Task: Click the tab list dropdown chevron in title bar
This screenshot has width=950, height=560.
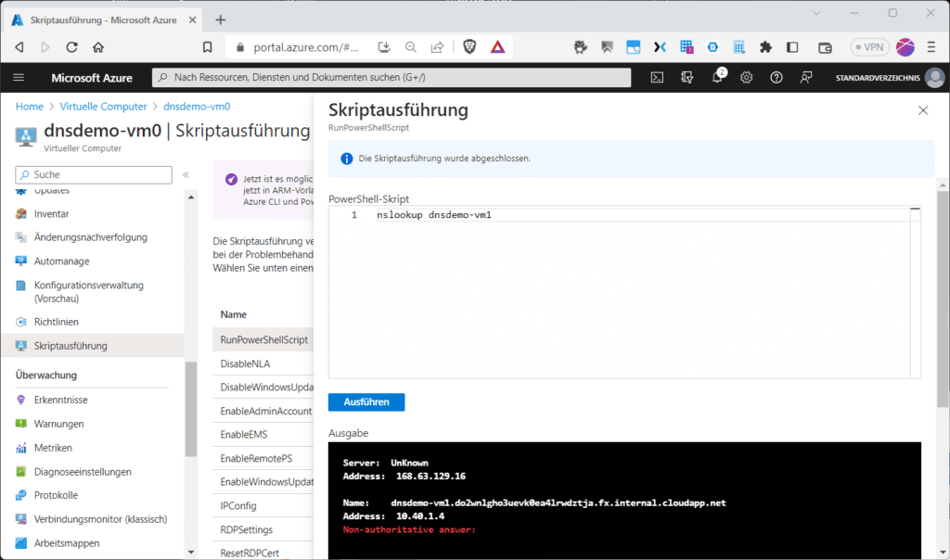Action: click(x=816, y=13)
